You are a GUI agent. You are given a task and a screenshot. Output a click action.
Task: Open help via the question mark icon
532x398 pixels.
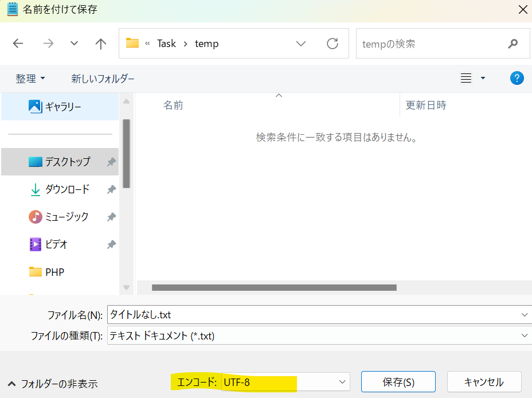517,78
